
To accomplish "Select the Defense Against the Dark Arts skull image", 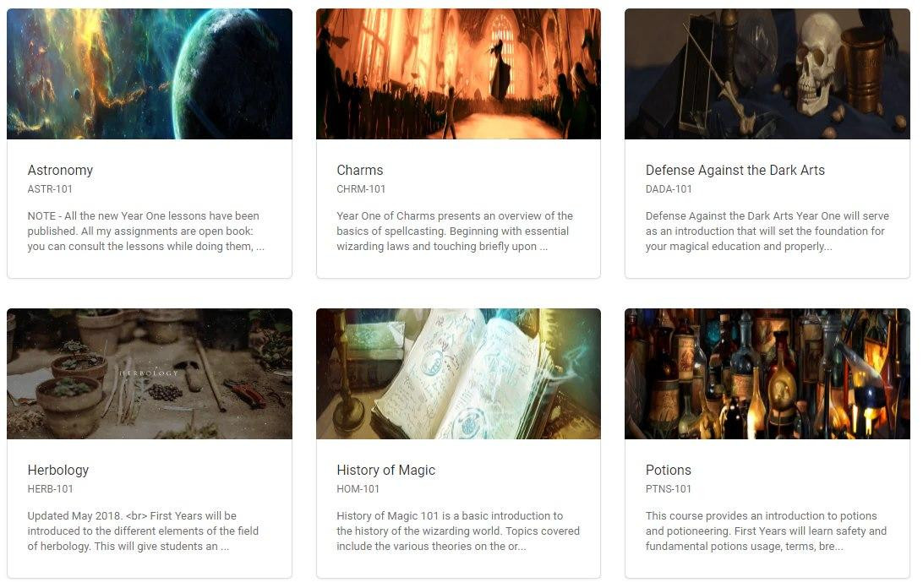I will pyautogui.click(x=767, y=73).
